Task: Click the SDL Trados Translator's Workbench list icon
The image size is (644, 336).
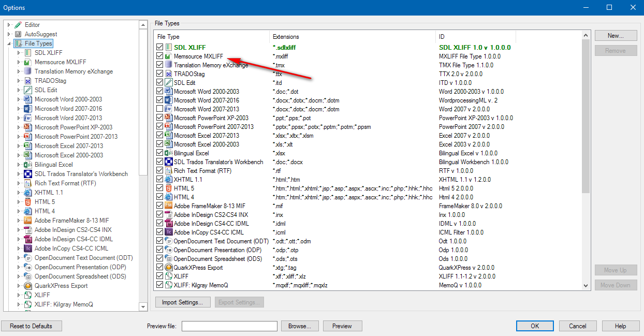Action: tap(168, 162)
